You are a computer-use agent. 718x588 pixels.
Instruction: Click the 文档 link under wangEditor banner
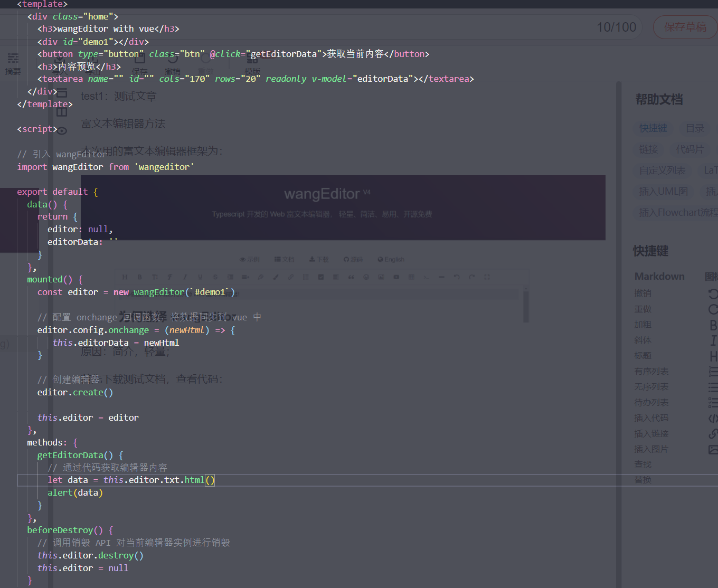coord(284,259)
